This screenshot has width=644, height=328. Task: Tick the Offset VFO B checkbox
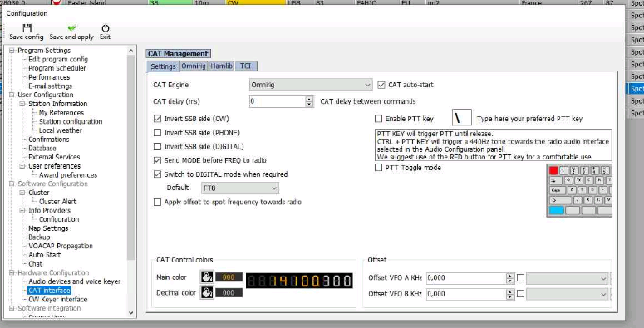[520, 294]
